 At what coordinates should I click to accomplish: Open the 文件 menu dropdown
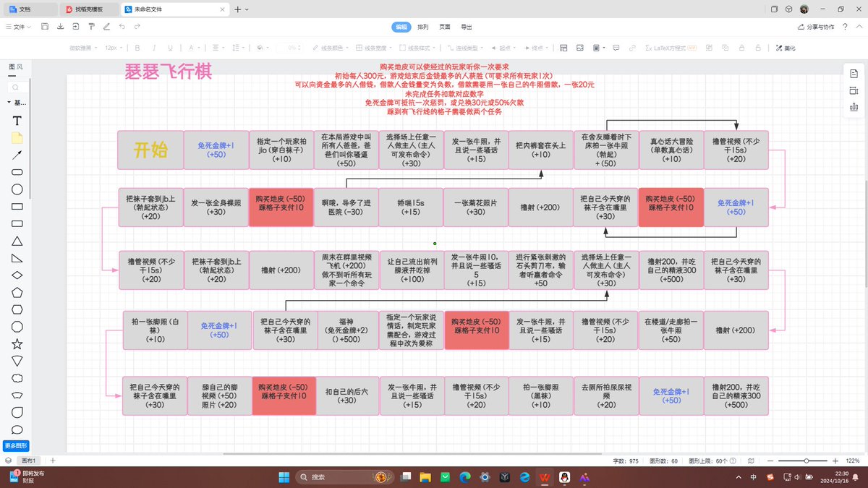(x=18, y=27)
